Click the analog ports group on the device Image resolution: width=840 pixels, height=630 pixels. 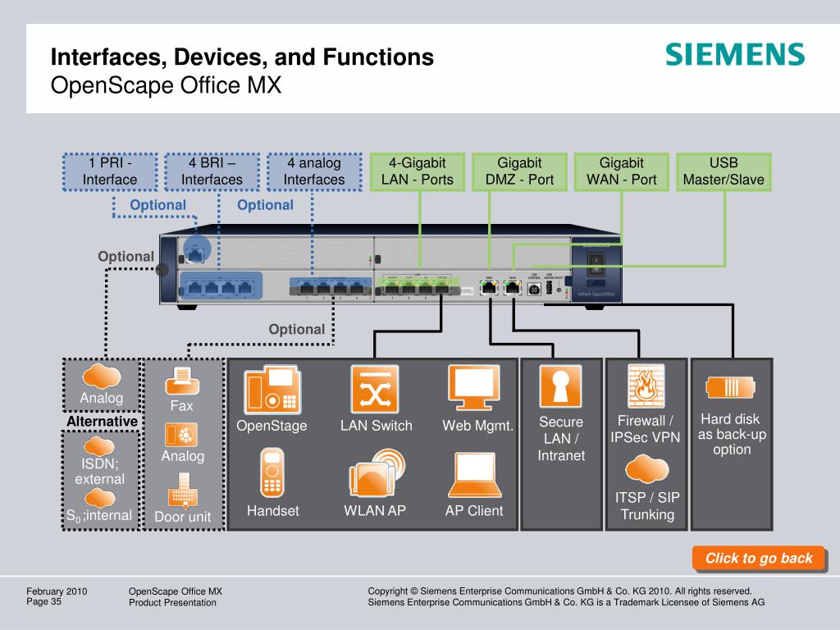(331, 286)
